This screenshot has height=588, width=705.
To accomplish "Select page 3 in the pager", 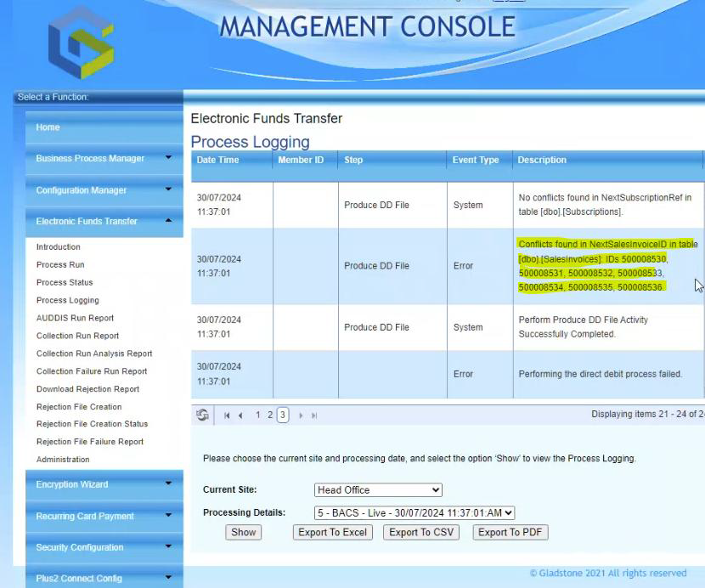I will coord(283,415).
